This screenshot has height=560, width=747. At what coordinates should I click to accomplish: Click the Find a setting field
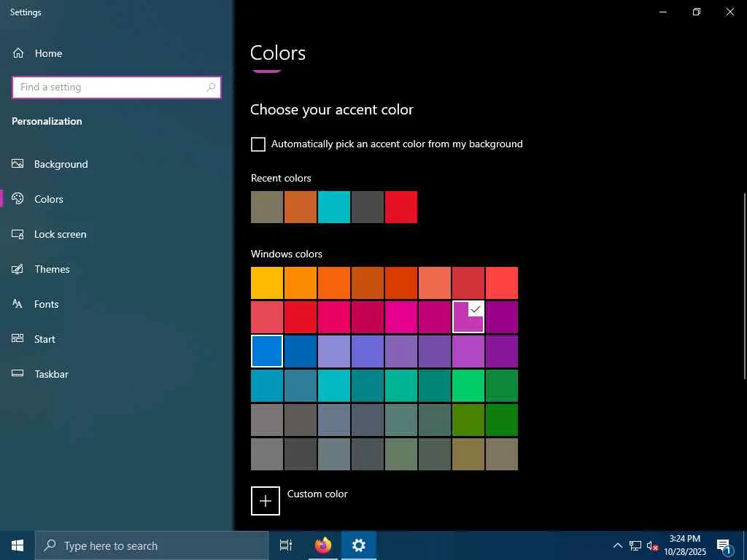[x=117, y=87]
